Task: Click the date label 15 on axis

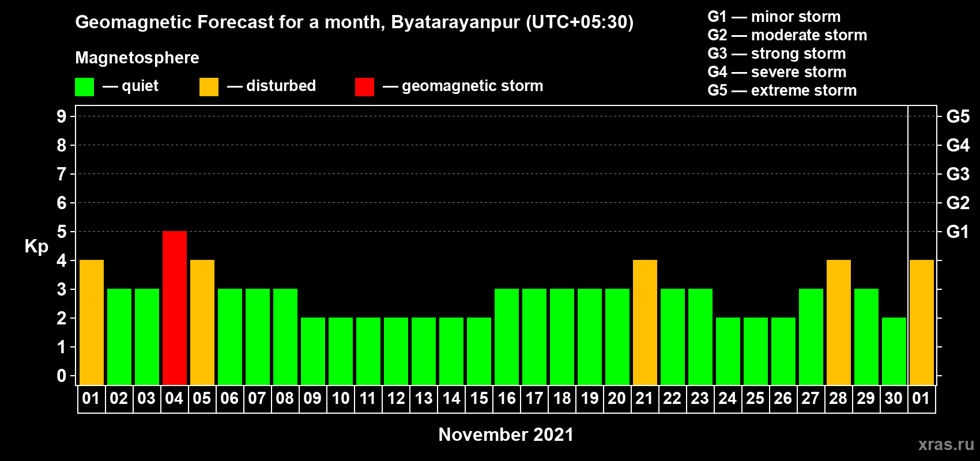Action: tap(479, 399)
